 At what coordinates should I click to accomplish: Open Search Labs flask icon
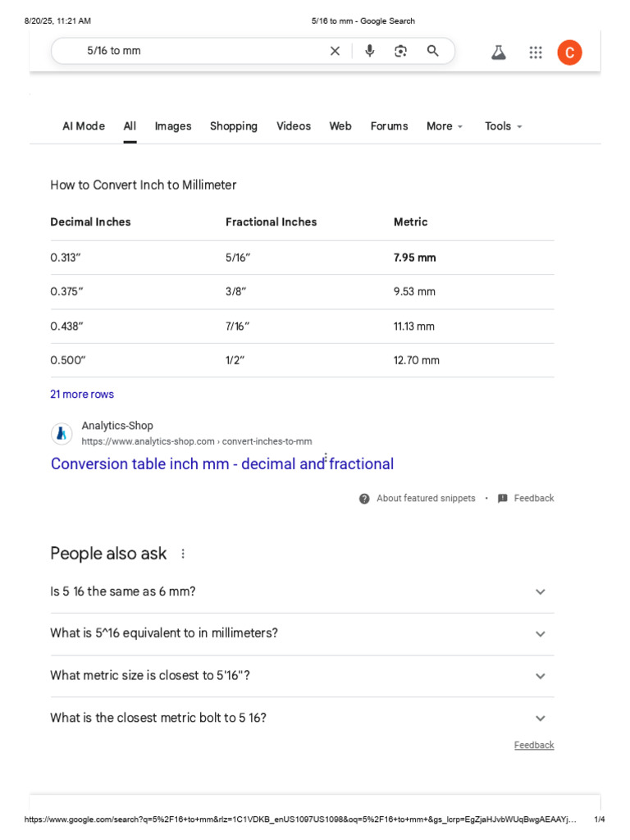(498, 52)
